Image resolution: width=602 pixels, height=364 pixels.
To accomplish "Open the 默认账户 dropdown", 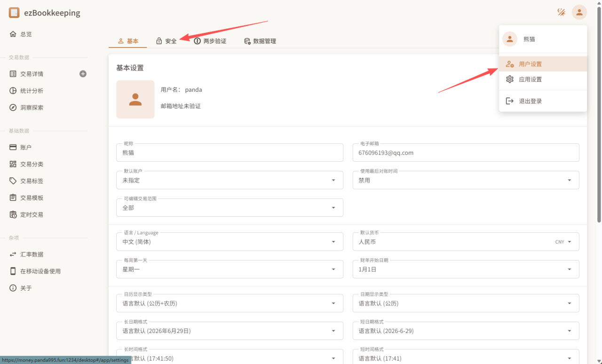I will pyautogui.click(x=230, y=180).
